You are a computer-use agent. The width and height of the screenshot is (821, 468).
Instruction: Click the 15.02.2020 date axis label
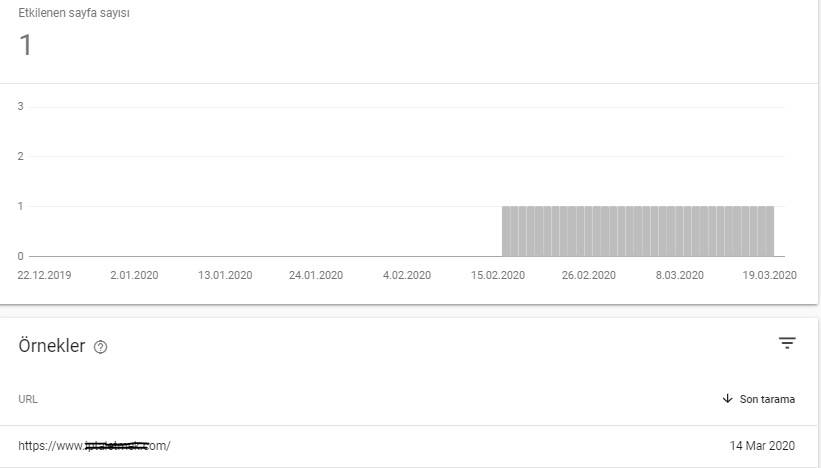coord(497,275)
